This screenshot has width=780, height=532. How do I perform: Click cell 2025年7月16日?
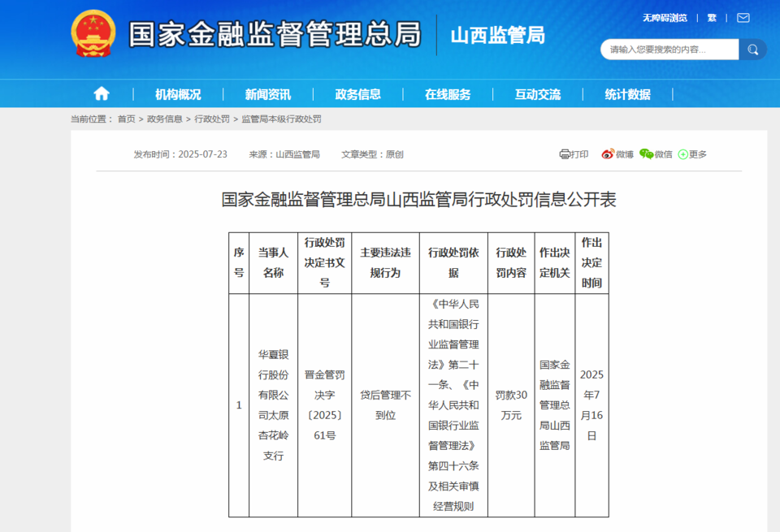click(x=592, y=404)
